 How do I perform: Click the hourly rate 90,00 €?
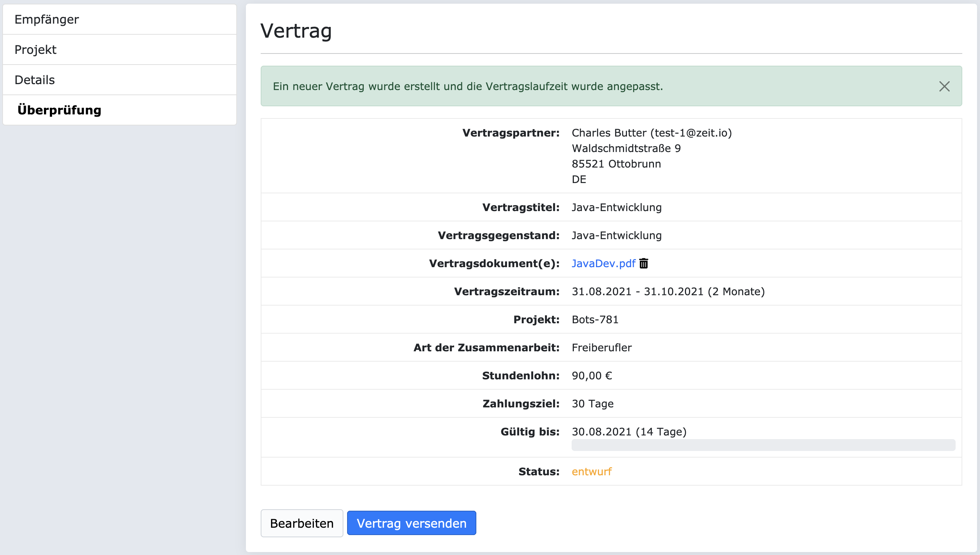pos(592,375)
